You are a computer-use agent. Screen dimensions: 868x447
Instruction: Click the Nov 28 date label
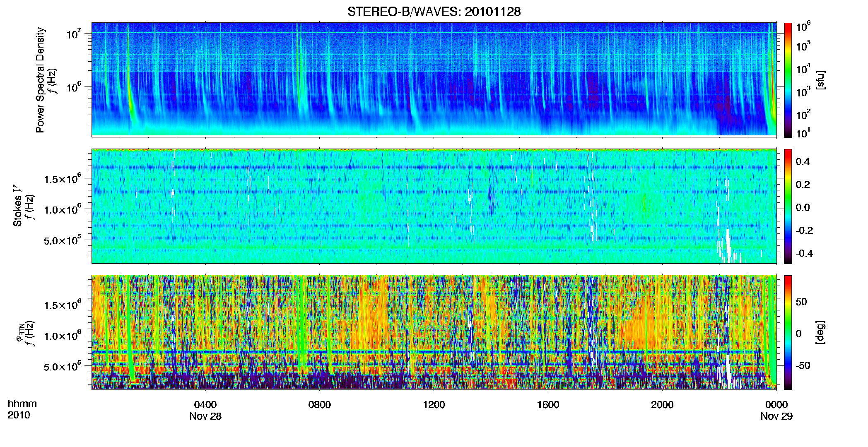pos(205,416)
